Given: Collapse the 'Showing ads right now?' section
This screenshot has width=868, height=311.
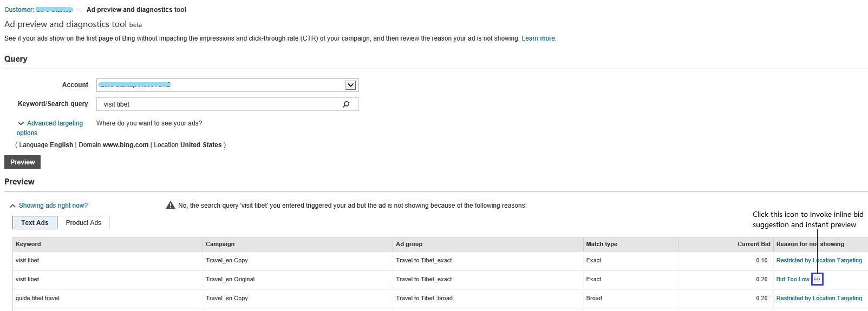Looking at the screenshot, I should coord(13,206).
